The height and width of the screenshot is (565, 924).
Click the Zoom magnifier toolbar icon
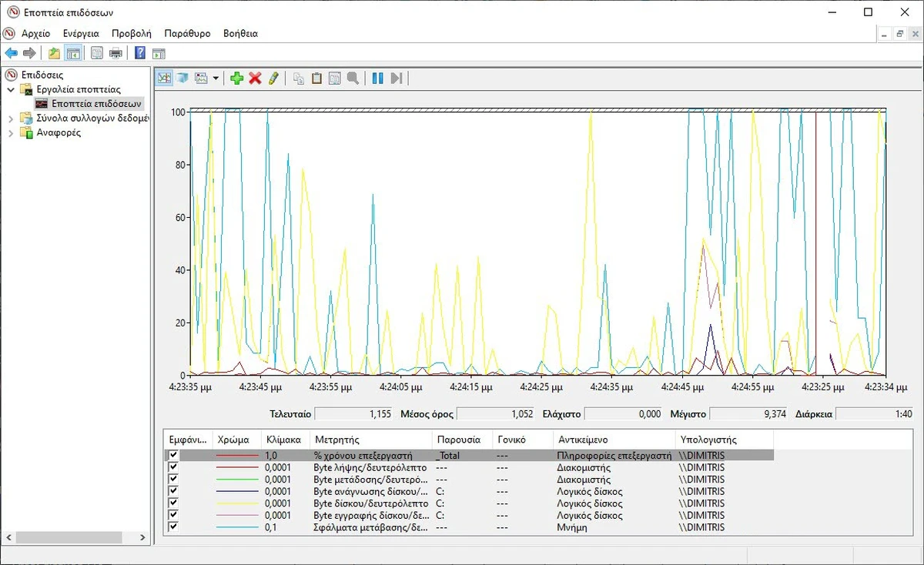point(353,78)
